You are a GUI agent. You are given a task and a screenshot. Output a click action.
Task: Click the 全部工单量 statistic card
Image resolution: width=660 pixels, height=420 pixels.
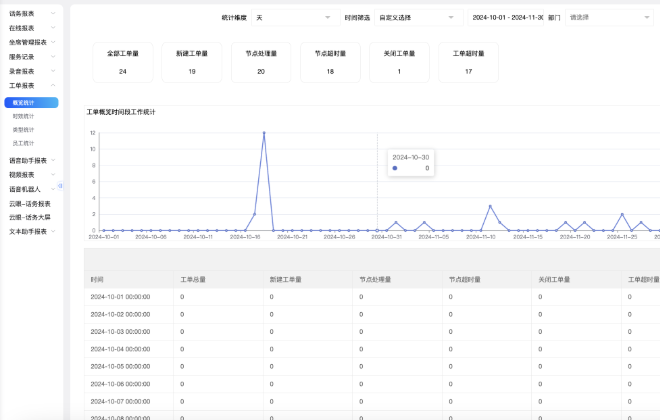(x=123, y=63)
